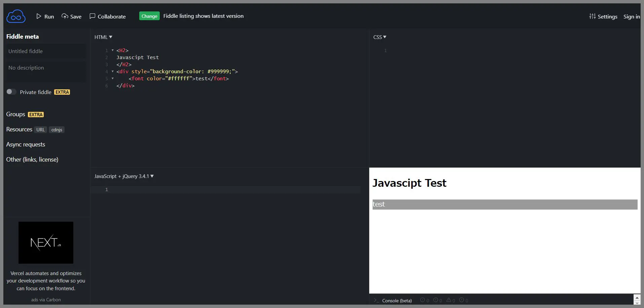Click the scrollbar up arrow at bottom right
The height and width of the screenshot is (308, 644).
point(637,298)
